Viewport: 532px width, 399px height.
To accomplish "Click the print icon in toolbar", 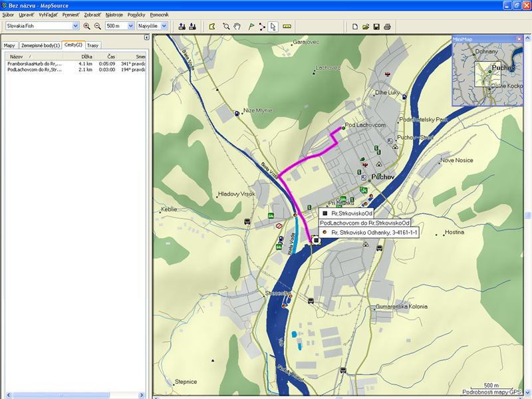I will pos(387,26).
